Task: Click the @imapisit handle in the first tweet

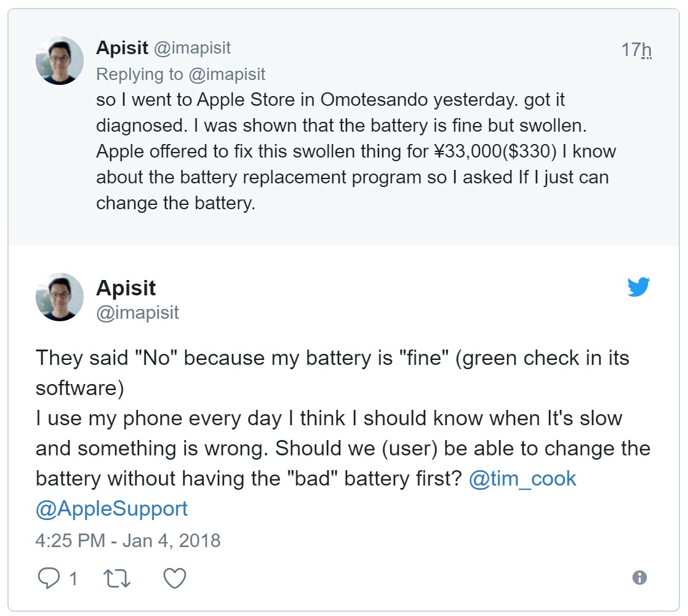Action: 191,47
